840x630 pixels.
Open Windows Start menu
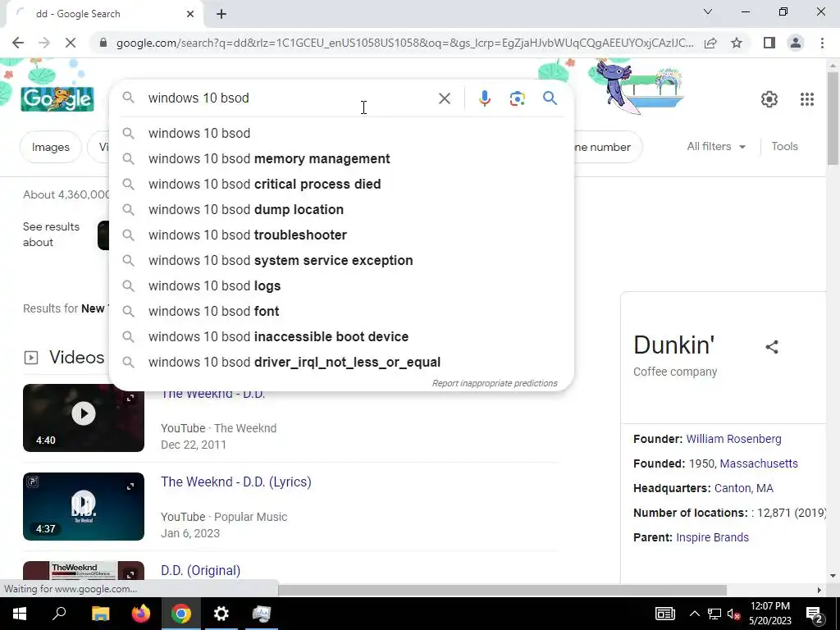(x=20, y=614)
